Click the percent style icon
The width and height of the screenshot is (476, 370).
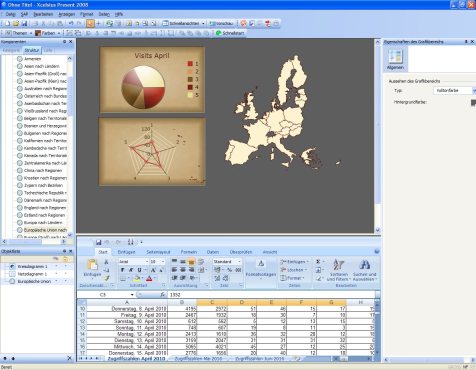(229, 270)
